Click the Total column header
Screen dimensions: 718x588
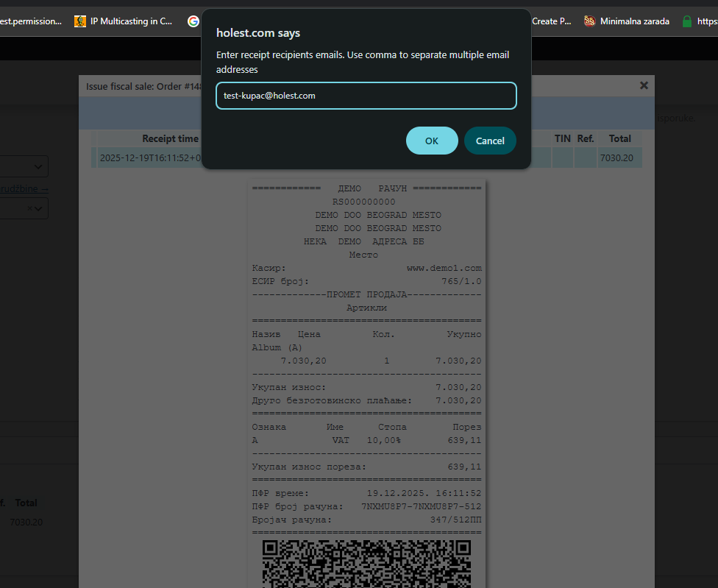[x=619, y=138]
